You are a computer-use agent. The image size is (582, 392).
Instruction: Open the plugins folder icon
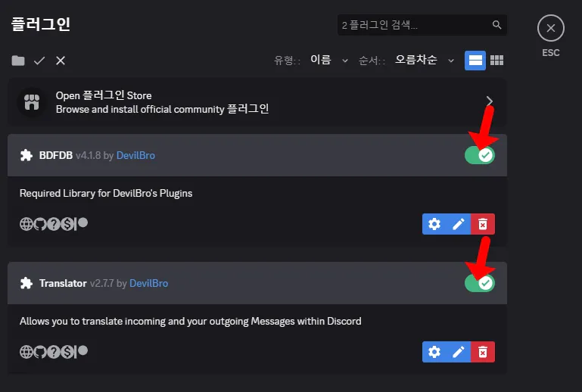18,61
